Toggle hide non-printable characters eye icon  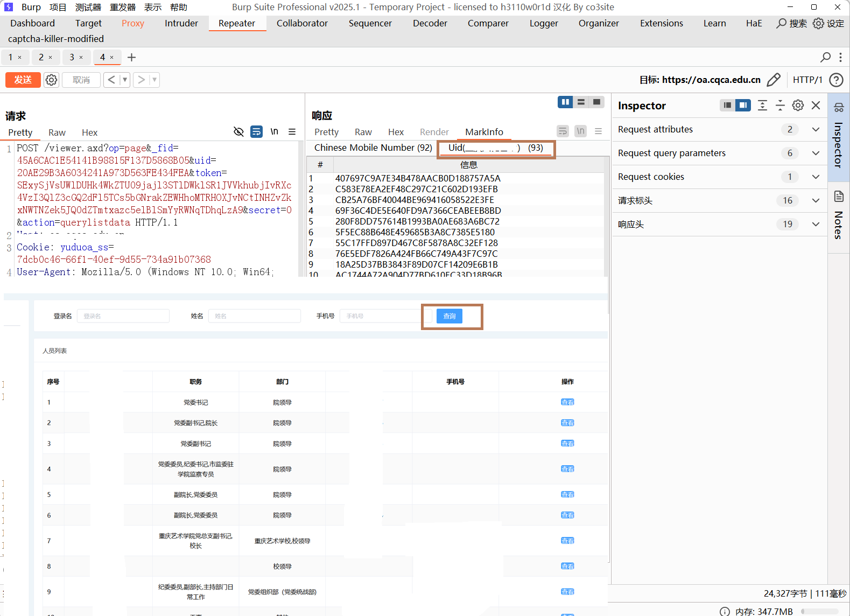(238, 132)
